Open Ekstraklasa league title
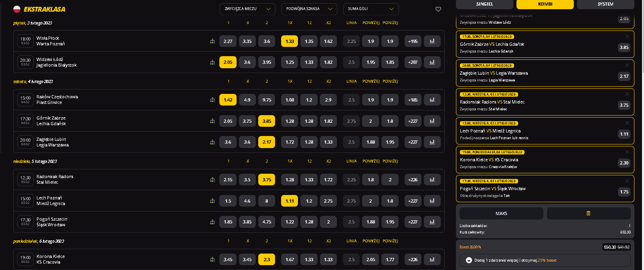Screen dimensions: 644x270 (x=45, y=9)
